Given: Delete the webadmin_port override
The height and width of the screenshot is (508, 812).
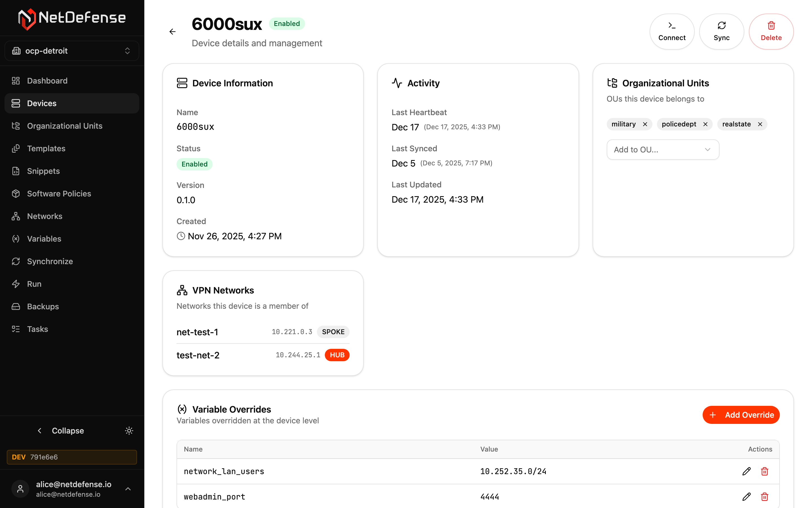Looking at the screenshot, I should 764,497.
